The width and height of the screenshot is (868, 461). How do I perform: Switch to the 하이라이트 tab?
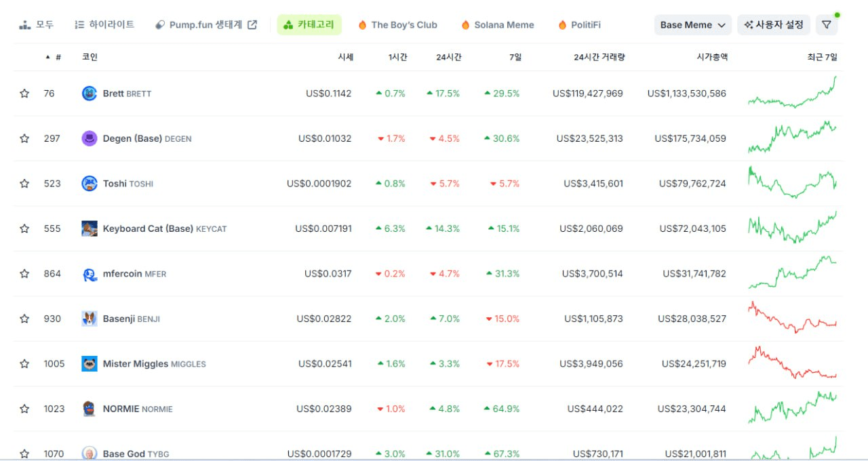104,25
